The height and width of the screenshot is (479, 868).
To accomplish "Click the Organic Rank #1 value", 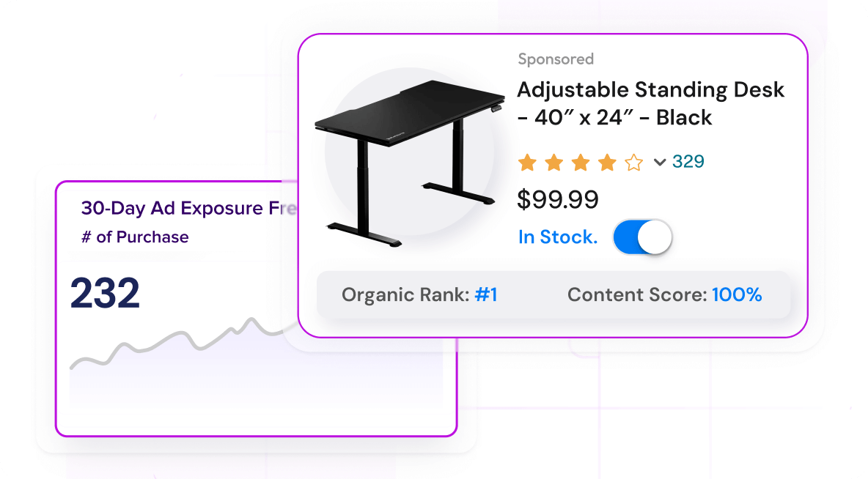I will [485, 295].
